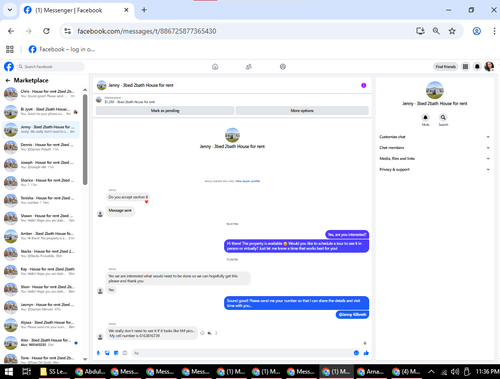Click the Find friends button
500x379 pixels.
click(446, 67)
